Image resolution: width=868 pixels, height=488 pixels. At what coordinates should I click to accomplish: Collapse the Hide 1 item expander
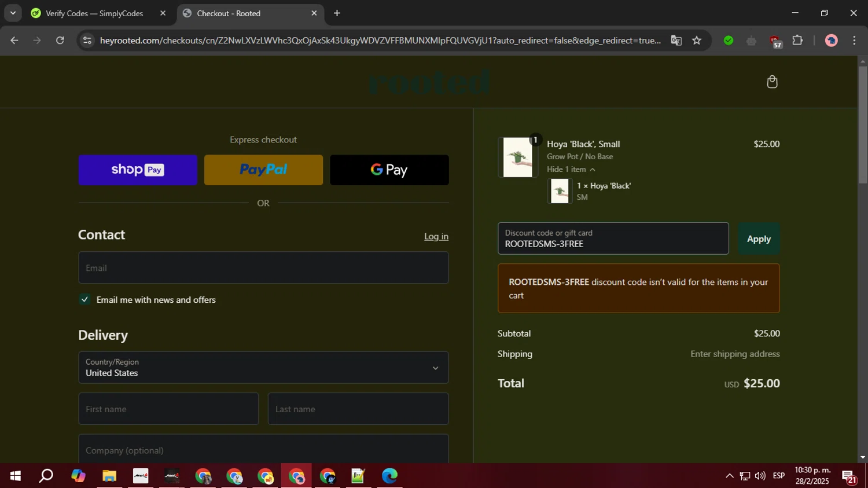coord(571,169)
